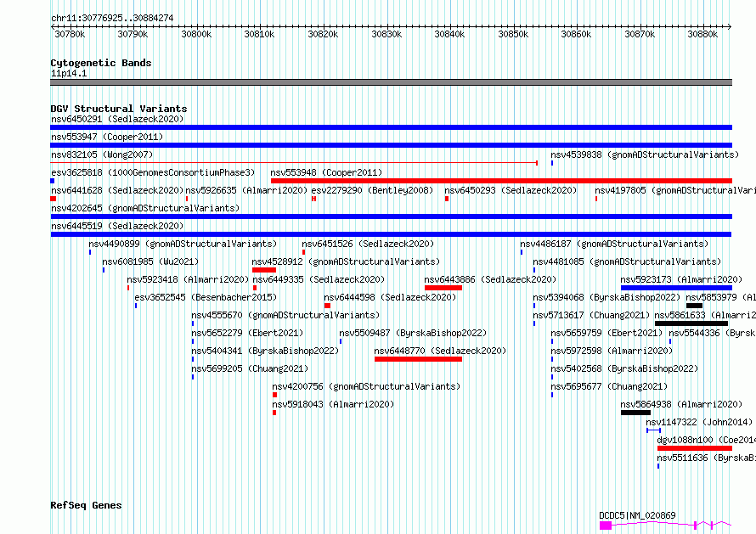Select the black bar under nsv5861633
Image resolution: width=756 pixels, height=534 pixels.
tap(691, 323)
